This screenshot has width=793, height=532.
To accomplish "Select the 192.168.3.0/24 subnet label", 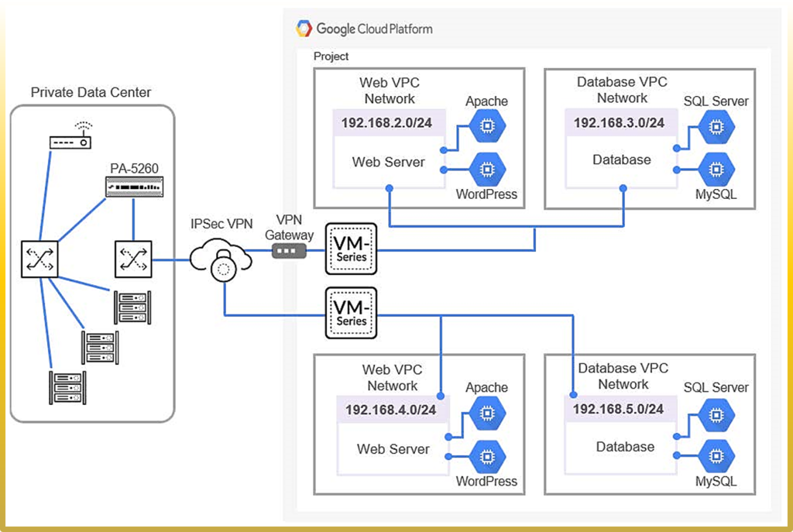I will 619,122.
